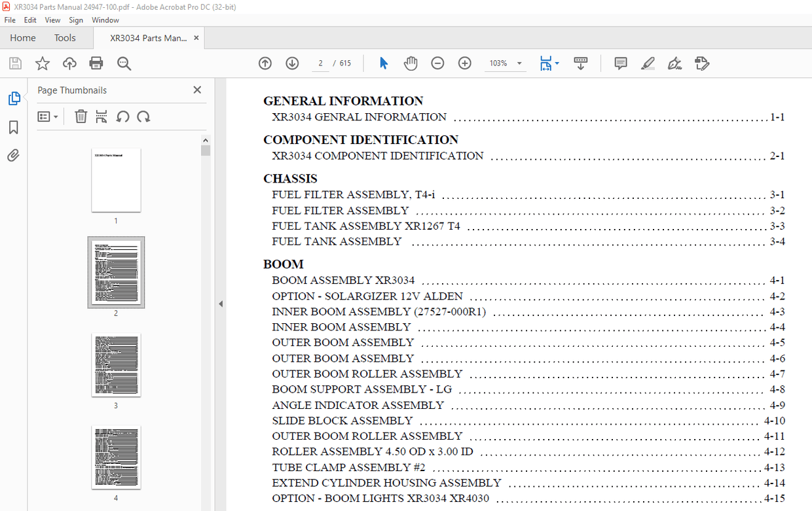This screenshot has height=511, width=812.
Task: Toggle the Page Thumbnails panel icon
Action: tap(14, 99)
